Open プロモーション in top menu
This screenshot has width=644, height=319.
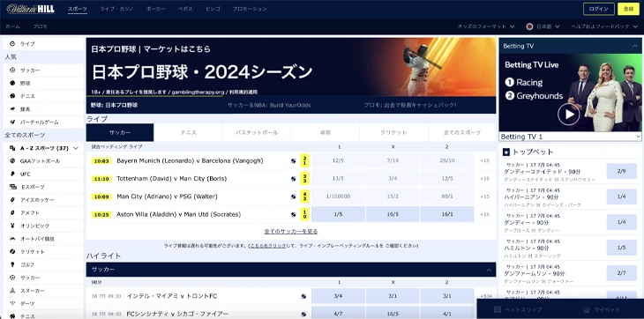coord(250,9)
